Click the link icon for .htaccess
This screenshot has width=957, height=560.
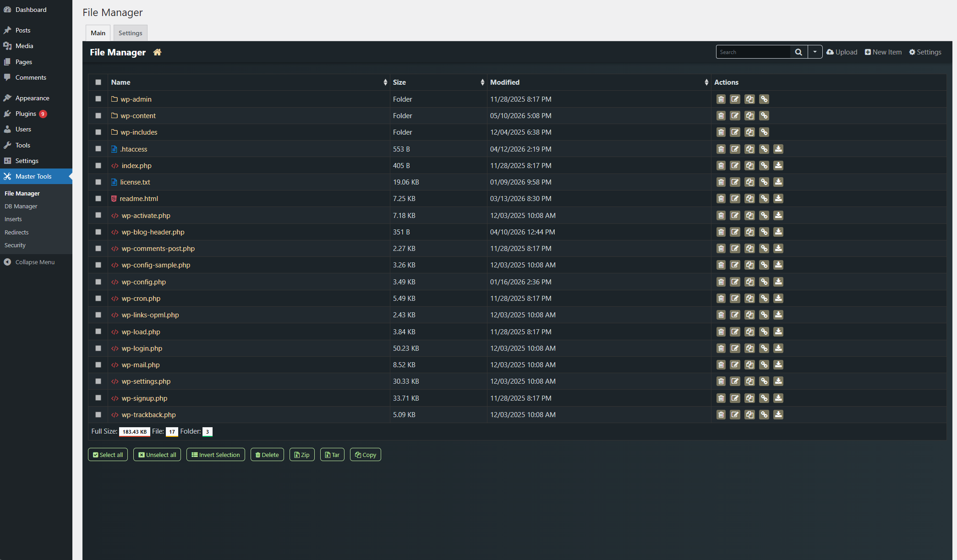[x=764, y=149]
